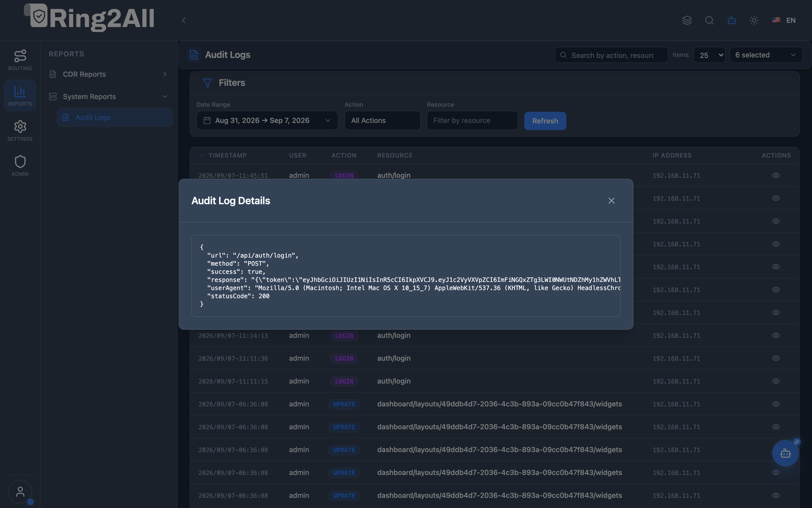Viewport: 812px width, 508px height.
Task: Expand the CDR Reports menu
Action: [109, 74]
